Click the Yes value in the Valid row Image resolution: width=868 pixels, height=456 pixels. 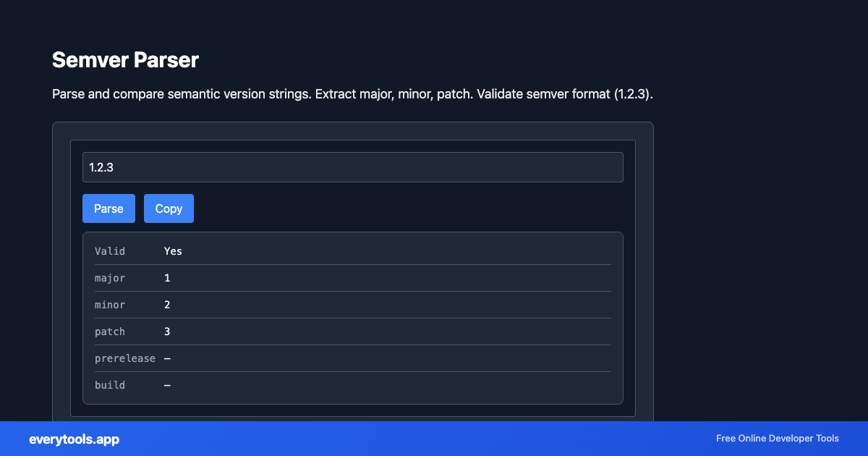coord(173,250)
